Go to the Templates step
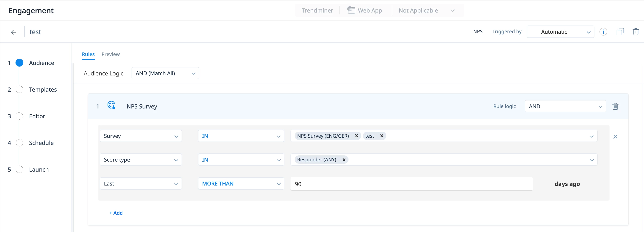644x232 pixels. coord(43,90)
